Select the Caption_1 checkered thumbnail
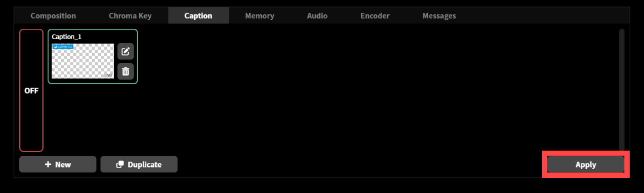 tap(83, 61)
